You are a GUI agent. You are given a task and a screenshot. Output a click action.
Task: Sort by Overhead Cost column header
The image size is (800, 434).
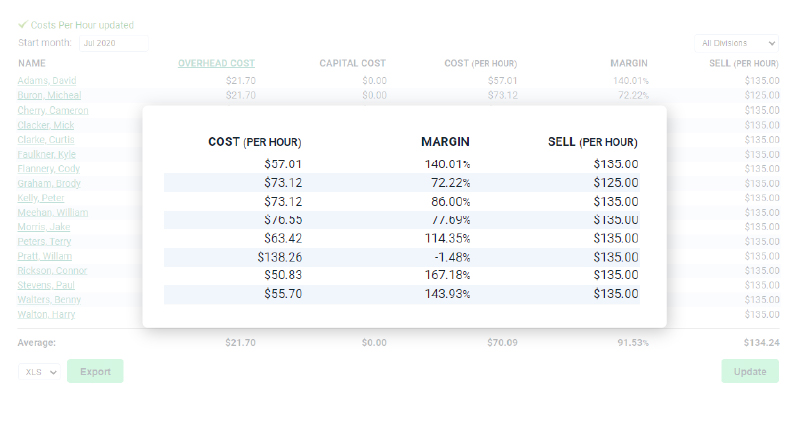216,63
